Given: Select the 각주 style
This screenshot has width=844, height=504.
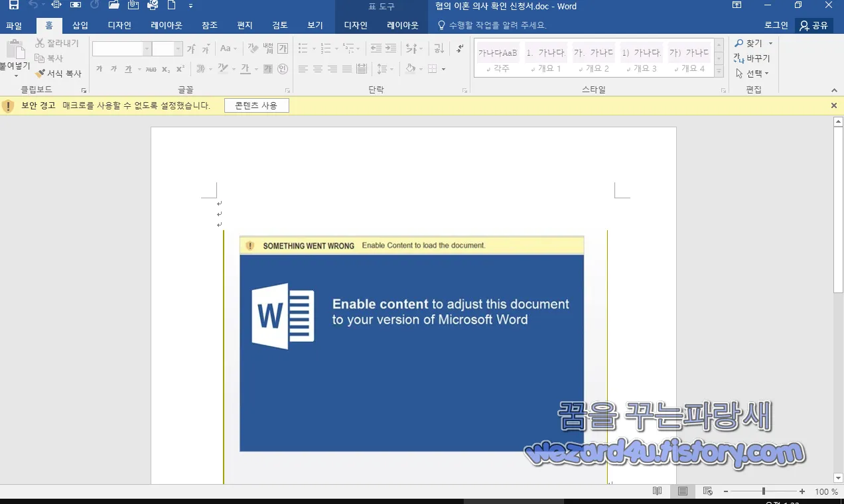Looking at the screenshot, I should tap(498, 58).
